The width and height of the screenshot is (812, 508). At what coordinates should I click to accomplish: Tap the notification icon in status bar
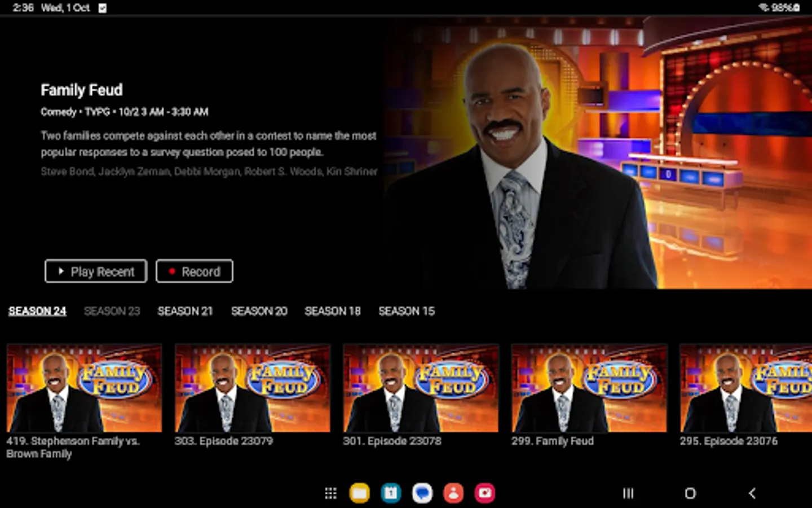tap(103, 8)
